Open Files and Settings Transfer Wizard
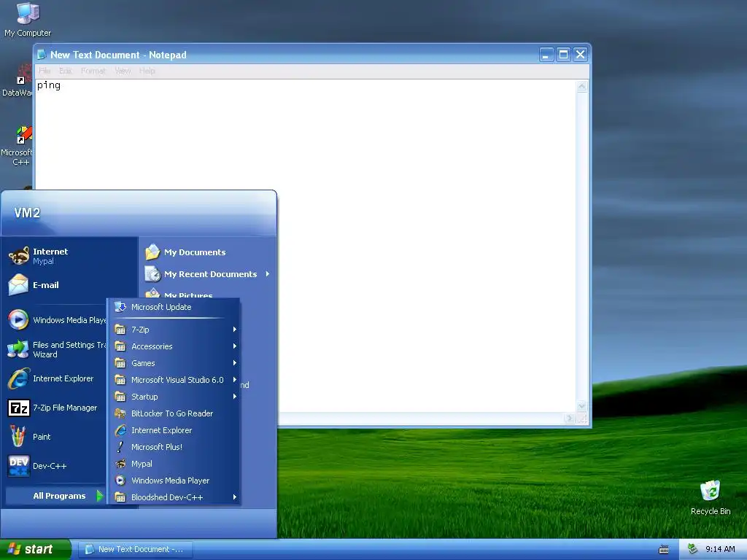 (x=57, y=349)
